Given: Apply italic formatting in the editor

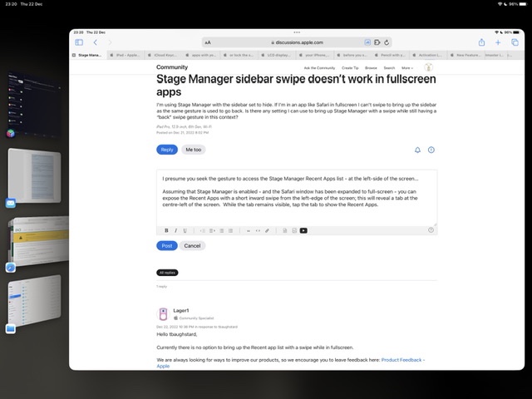Looking at the screenshot, I should click(175, 230).
